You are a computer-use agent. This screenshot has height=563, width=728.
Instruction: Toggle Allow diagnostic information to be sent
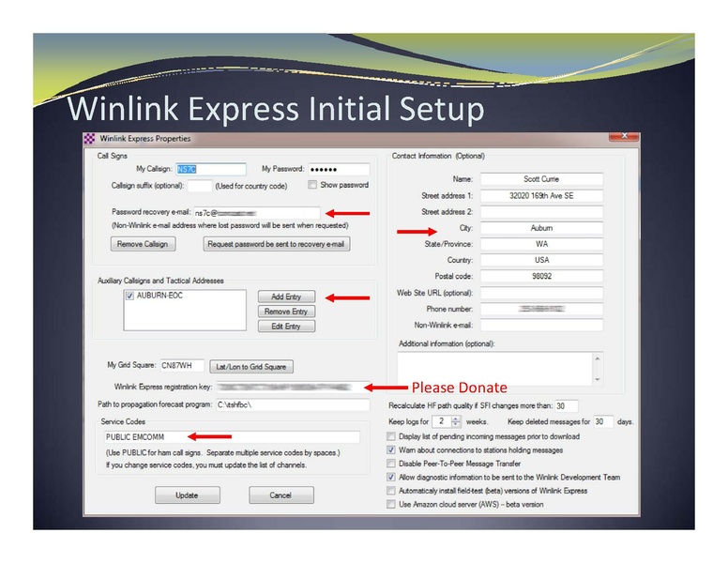[x=391, y=477]
